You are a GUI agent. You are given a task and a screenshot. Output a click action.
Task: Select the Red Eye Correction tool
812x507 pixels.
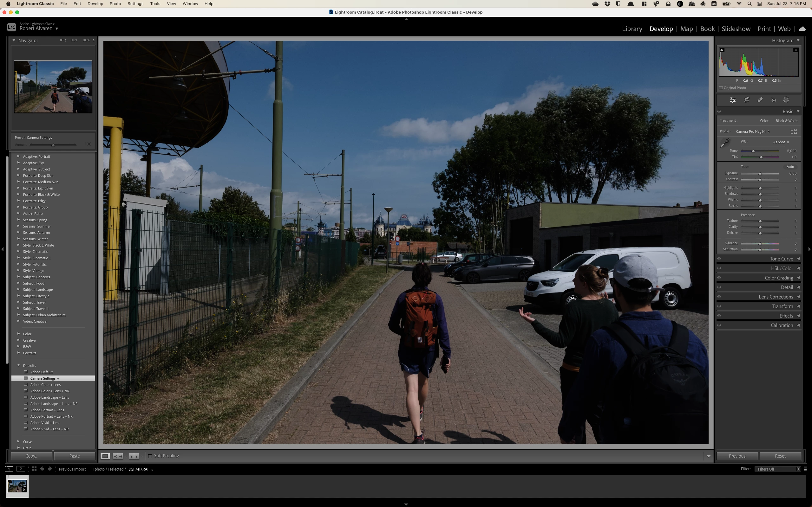(773, 100)
